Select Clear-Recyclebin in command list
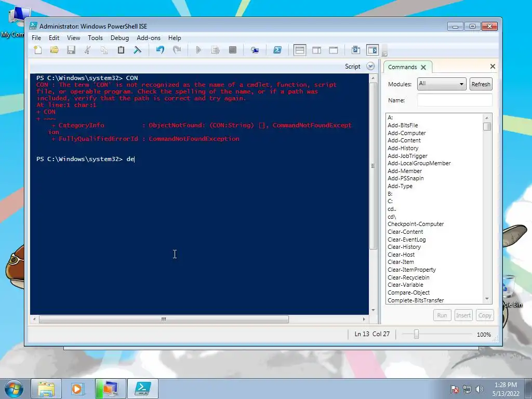Screen dimensions: 532x399 pyautogui.click(x=408, y=277)
